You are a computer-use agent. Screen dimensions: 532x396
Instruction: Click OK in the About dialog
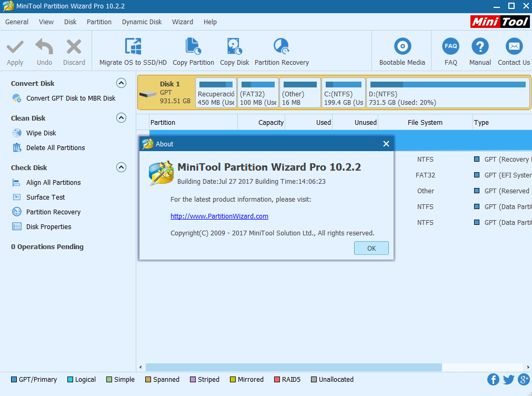pyautogui.click(x=371, y=248)
